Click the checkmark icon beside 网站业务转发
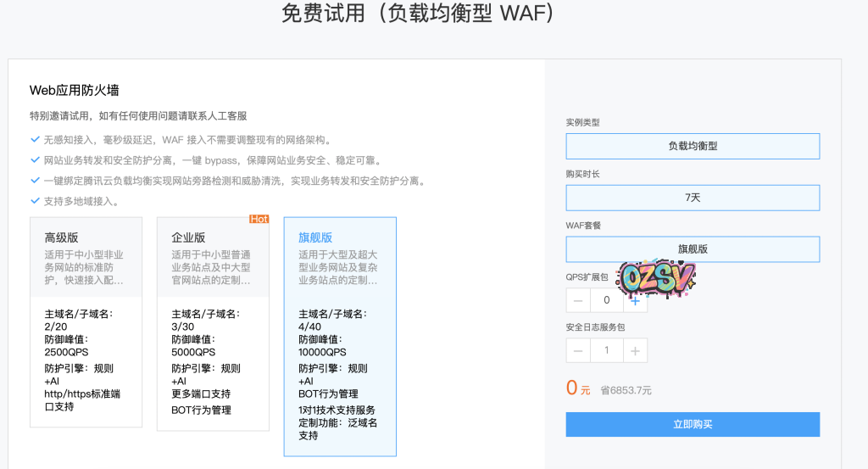The height and width of the screenshot is (469, 868). pyautogui.click(x=35, y=160)
